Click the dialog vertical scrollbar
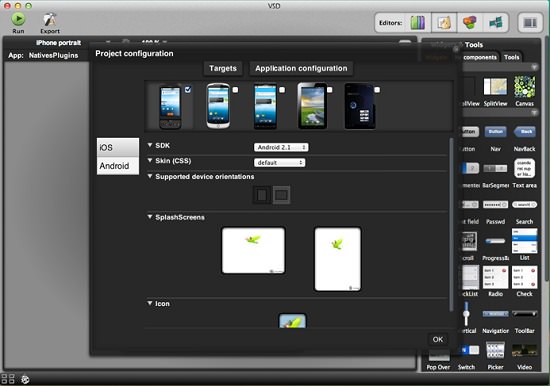The width and height of the screenshot is (550, 386). (451, 225)
